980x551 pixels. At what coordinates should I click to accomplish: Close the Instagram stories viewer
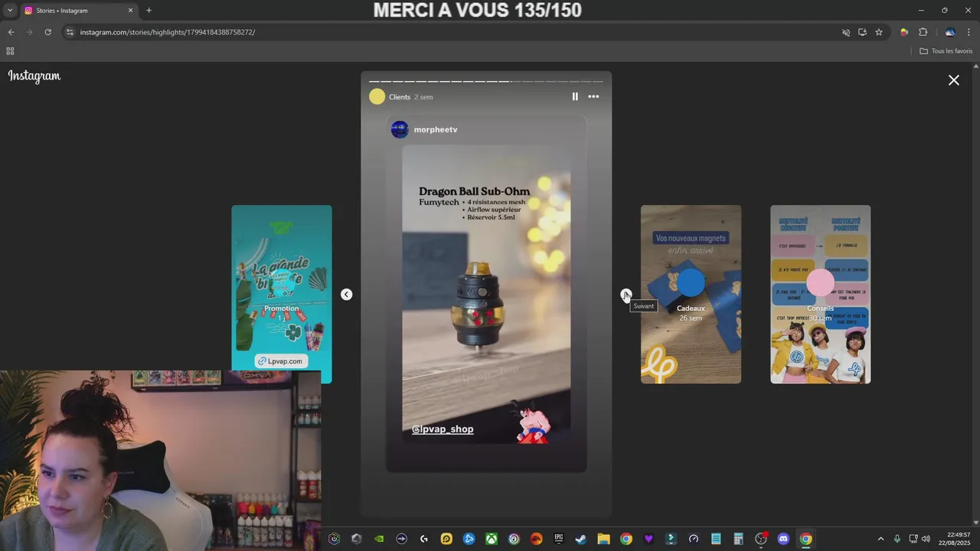pos(954,80)
